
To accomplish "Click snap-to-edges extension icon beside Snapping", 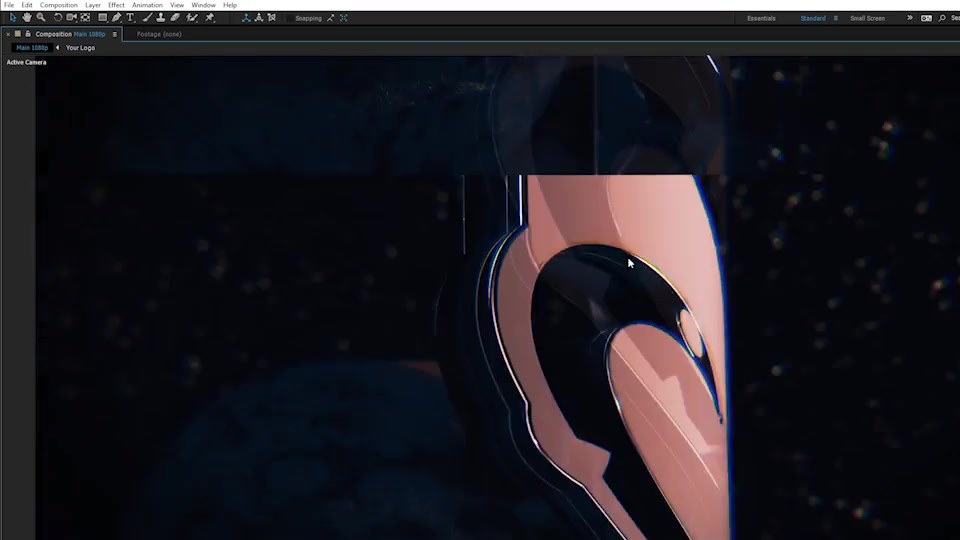I will (x=331, y=18).
